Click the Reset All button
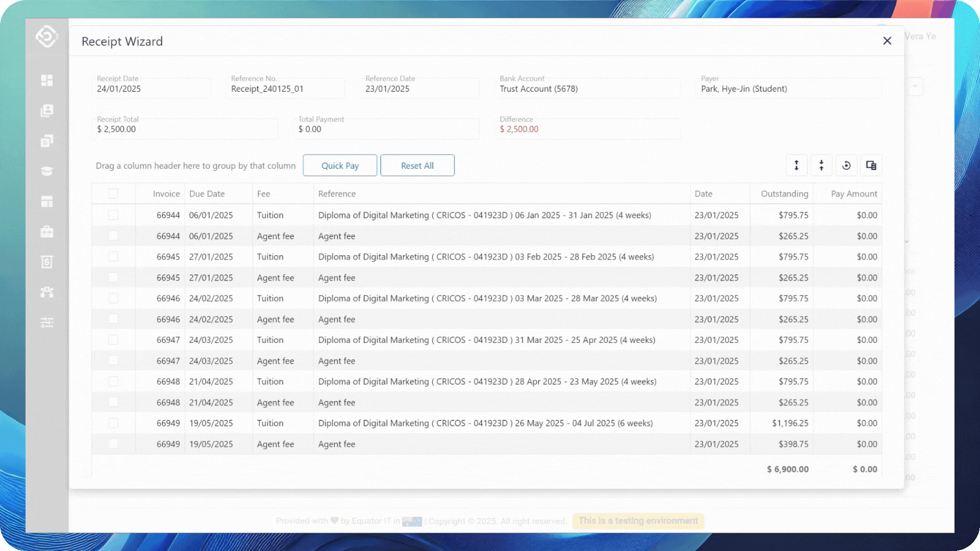The image size is (980, 551). click(417, 165)
